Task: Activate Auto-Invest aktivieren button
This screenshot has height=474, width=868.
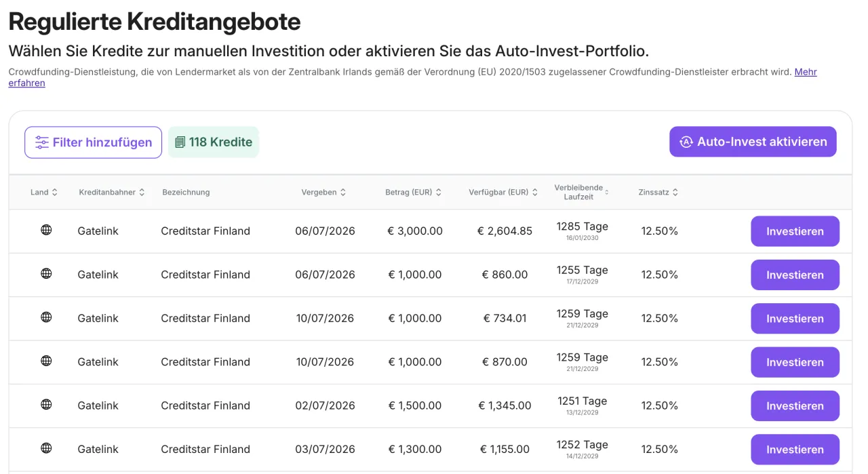Action: click(753, 142)
